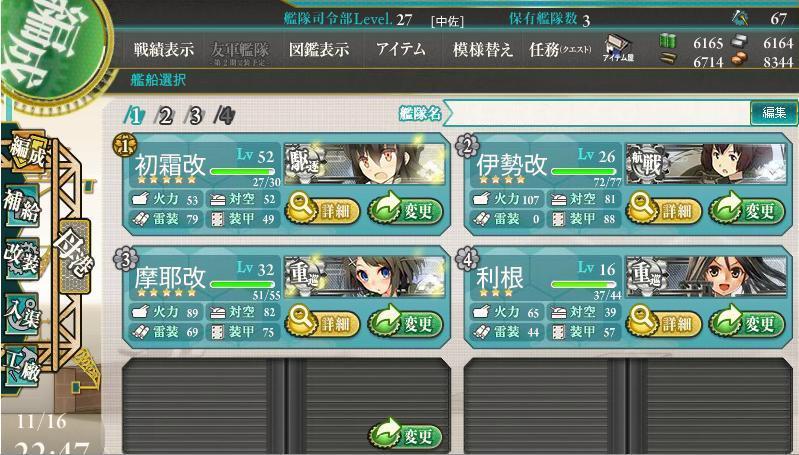Open the 任務 quest menu
The width and height of the screenshot is (799, 455).
560,49
